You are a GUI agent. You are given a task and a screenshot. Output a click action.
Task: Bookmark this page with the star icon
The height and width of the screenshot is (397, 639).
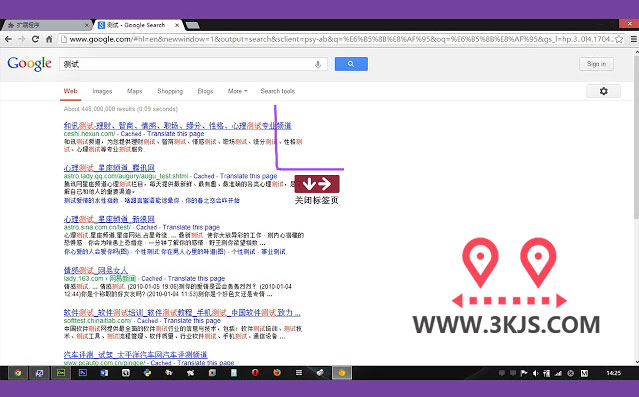(x=619, y=40)
